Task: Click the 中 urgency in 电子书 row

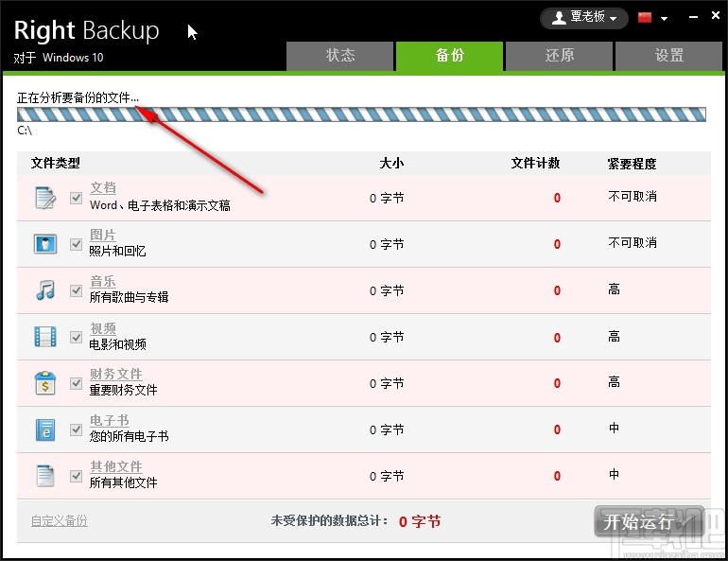Action: [x=614, y=428]
